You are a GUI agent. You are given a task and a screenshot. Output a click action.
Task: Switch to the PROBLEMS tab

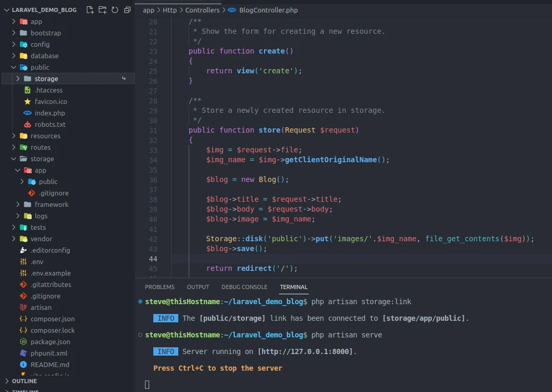click(160, 286)
